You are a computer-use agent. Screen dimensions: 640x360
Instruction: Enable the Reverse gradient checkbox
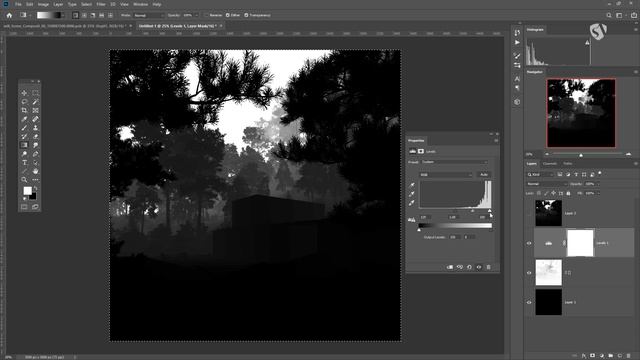coord(207,15)
